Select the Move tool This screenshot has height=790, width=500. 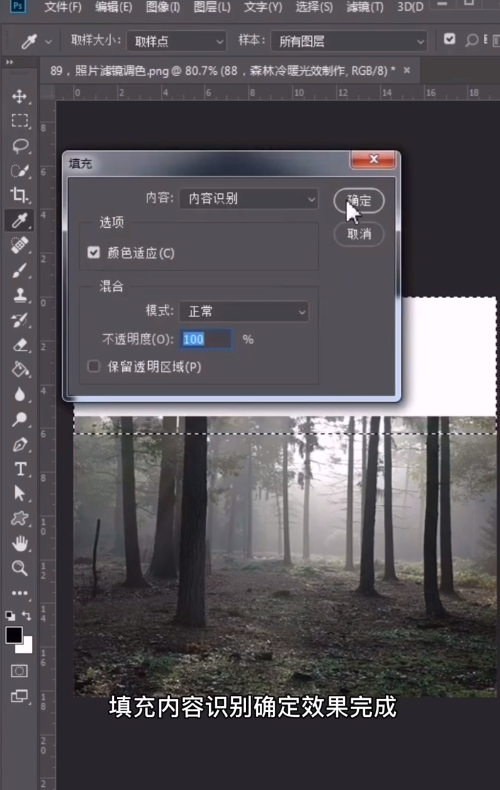pos(20,96)
